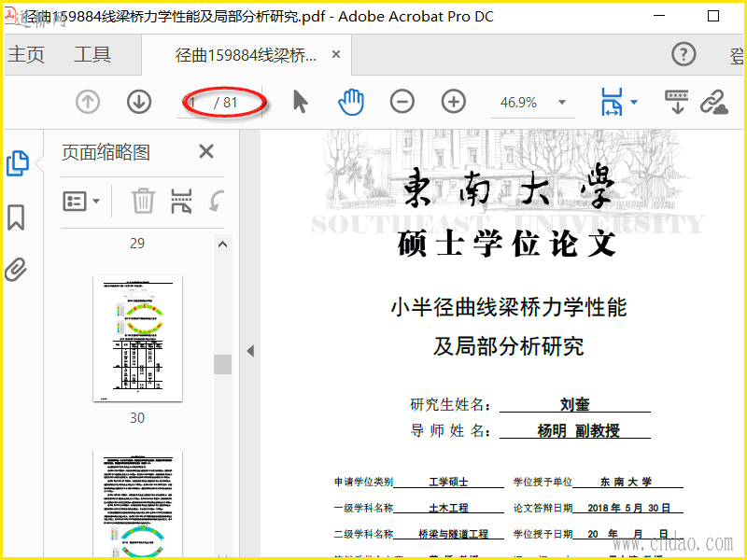Viewport: 747px width, 560px height.
Task: Zoom out with the minus button
Action: (x=402, y=102)
